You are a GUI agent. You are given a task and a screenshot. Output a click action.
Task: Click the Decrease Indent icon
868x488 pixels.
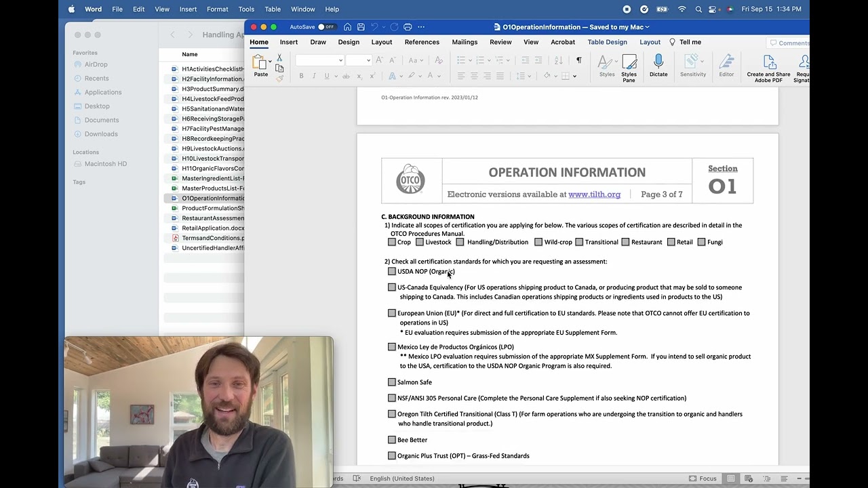(525, 60)
